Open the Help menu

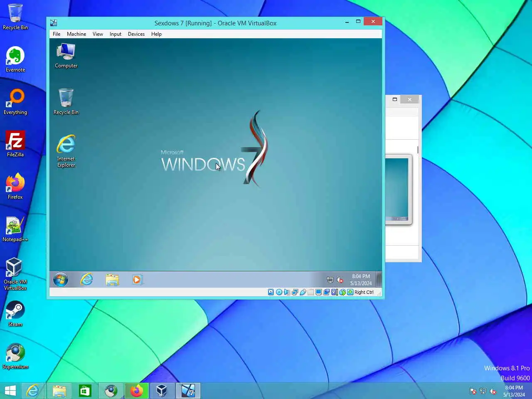pyautogui.click(x=156, y=34)
